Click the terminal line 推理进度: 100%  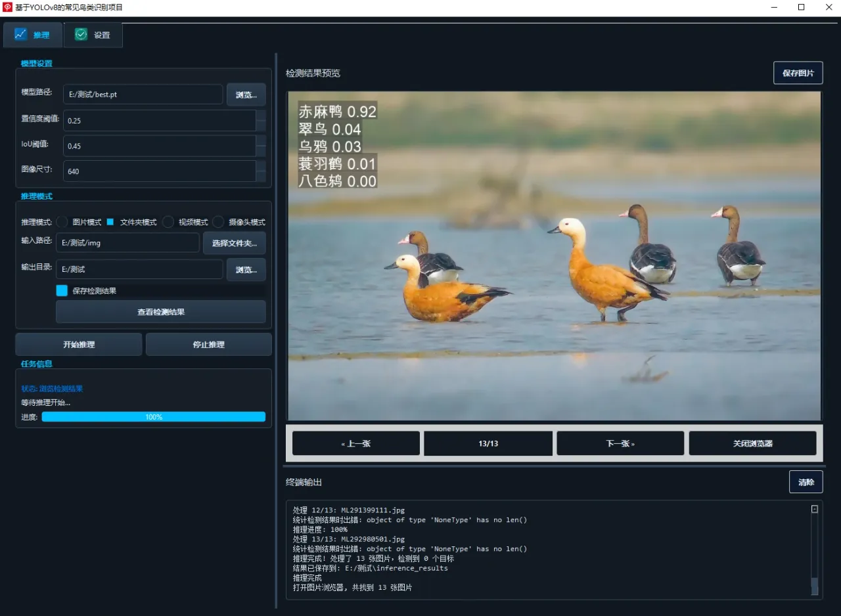(x=320, y=529)
